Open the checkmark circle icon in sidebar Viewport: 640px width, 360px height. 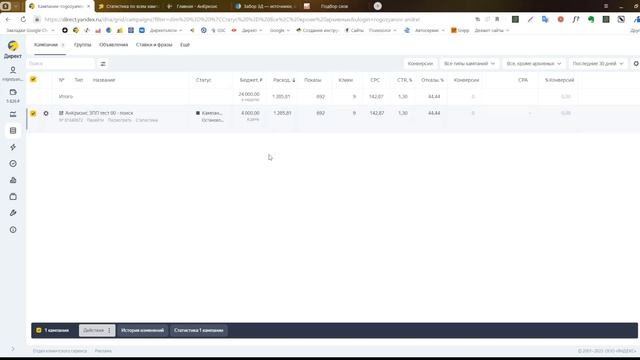coord(13,164)
